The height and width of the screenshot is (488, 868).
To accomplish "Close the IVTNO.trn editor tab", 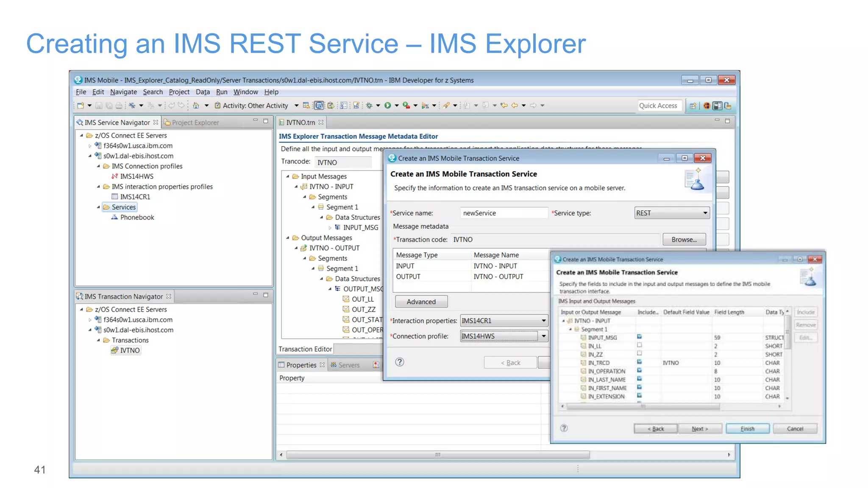I will 321,122.
